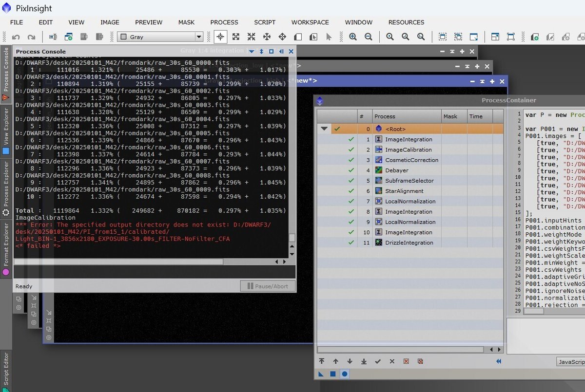Select the Zoom Out magnifier tool
Screen dimensions: 585x392
[369, 37]
